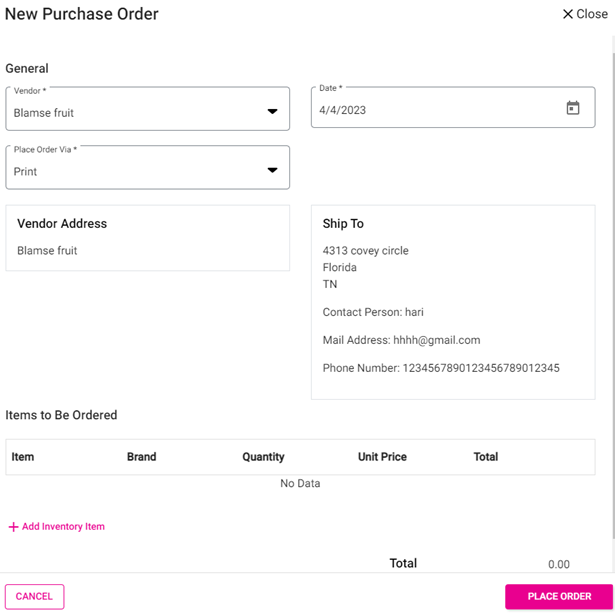This screenshot has height=615, width=615.
Task: Open the date picker calendar icon
Action: coord(573,108)
